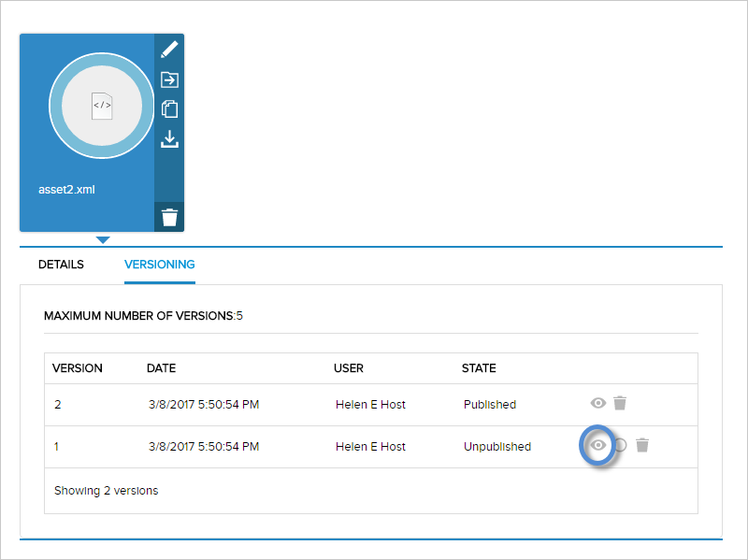Click version number 1 cell

[56, 447]
